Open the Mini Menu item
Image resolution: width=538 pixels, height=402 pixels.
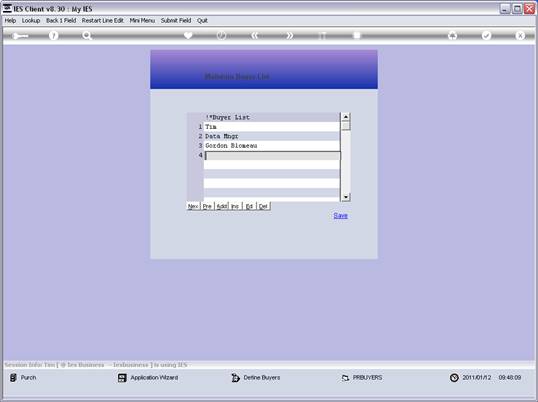142,21
